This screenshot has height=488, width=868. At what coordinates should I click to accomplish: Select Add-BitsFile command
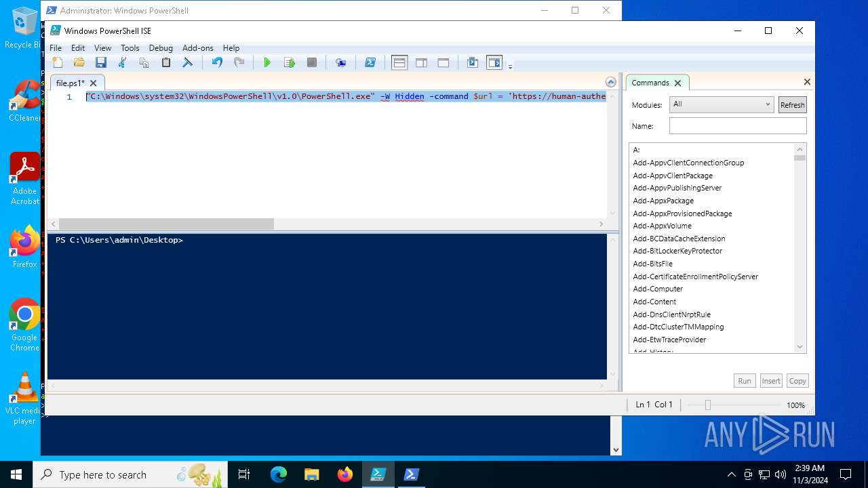click(x=652, y=264)
